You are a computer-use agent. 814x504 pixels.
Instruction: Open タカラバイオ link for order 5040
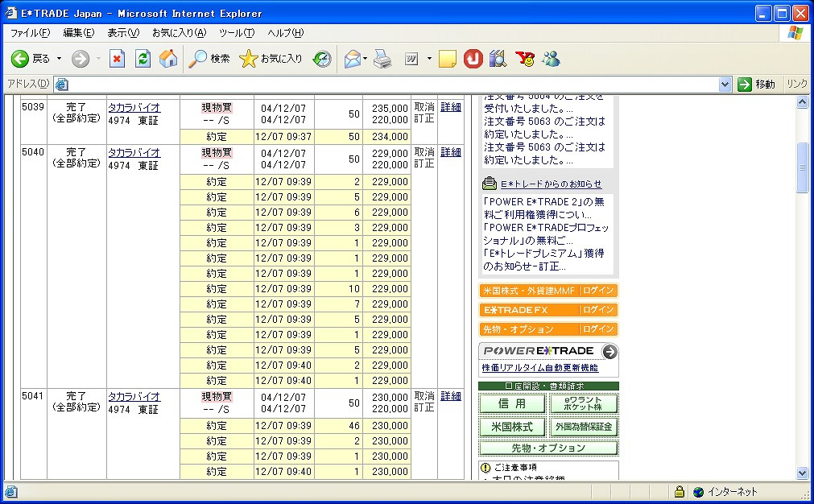tap(134, 153)
